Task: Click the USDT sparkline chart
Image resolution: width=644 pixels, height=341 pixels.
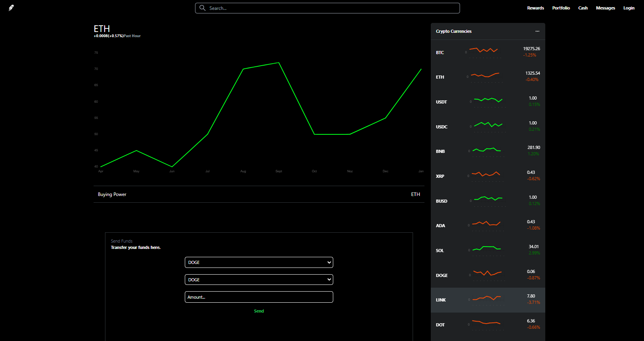Action: pos(488,102)
